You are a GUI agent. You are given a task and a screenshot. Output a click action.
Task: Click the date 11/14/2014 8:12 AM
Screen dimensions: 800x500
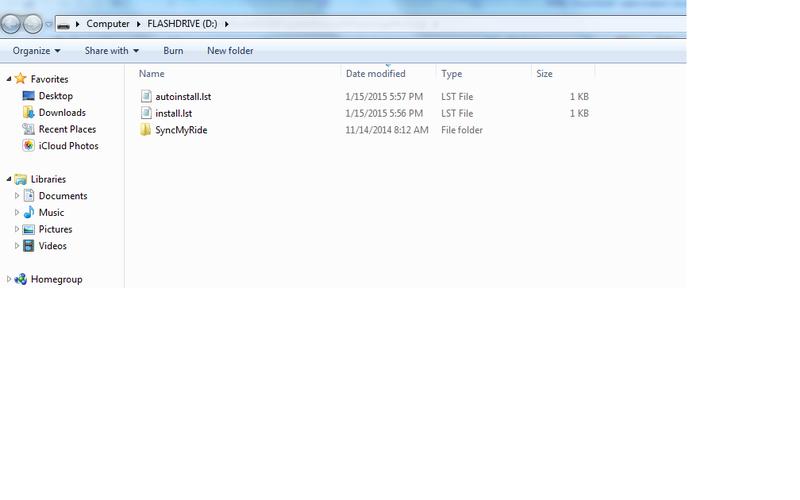387,130
